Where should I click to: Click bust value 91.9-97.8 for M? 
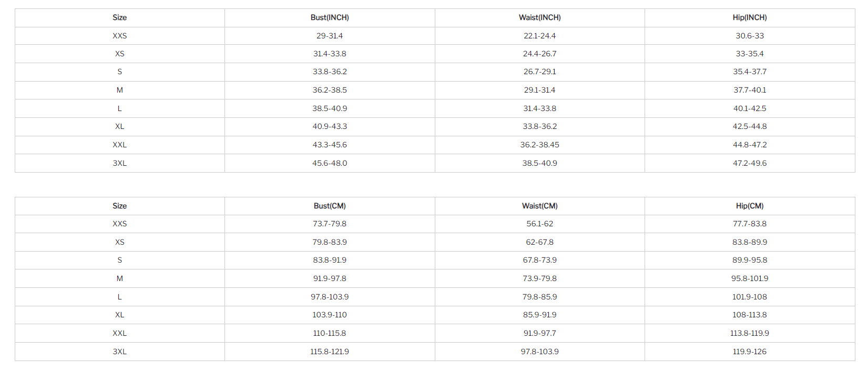tap(330, 278)
